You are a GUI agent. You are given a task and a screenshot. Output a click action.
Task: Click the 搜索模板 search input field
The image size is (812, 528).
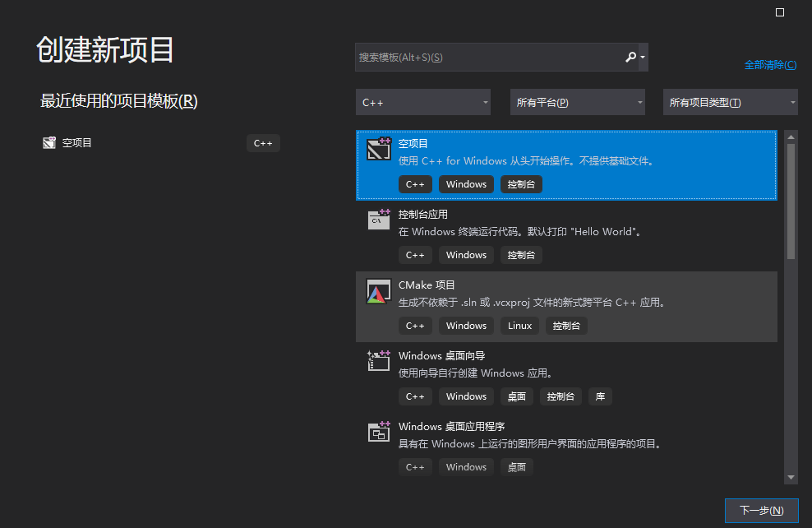[485, 57]
